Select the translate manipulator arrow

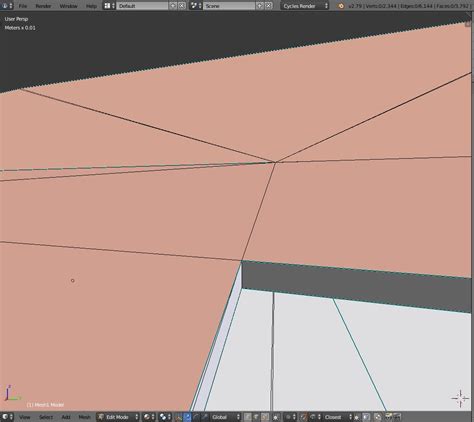pos(188,417)
